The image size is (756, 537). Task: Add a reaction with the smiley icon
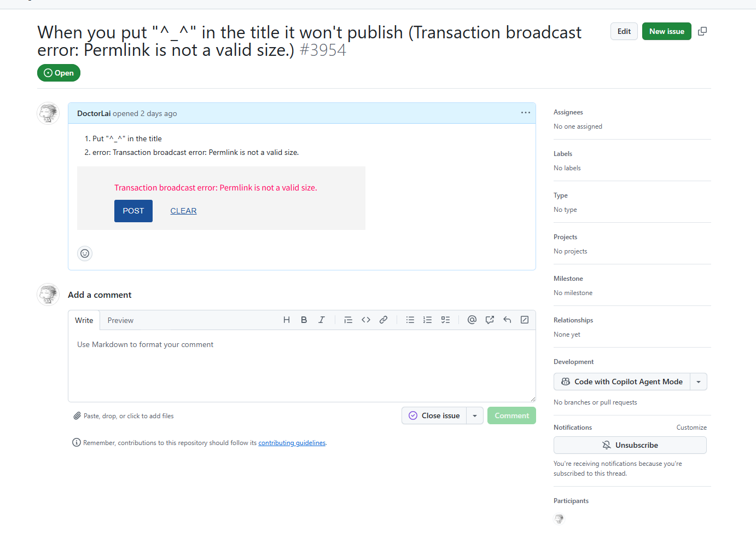pyautogui.click(x=85, y=253)
